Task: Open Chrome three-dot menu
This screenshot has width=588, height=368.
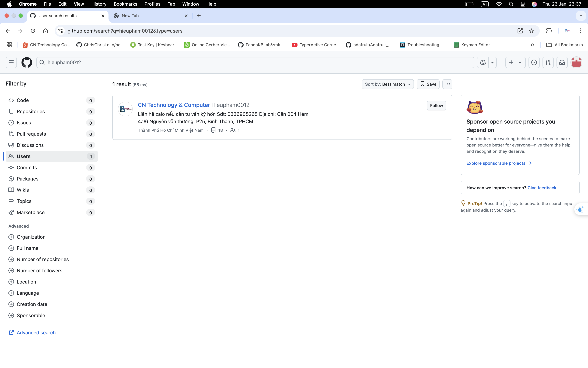Action: coord(580,31)
